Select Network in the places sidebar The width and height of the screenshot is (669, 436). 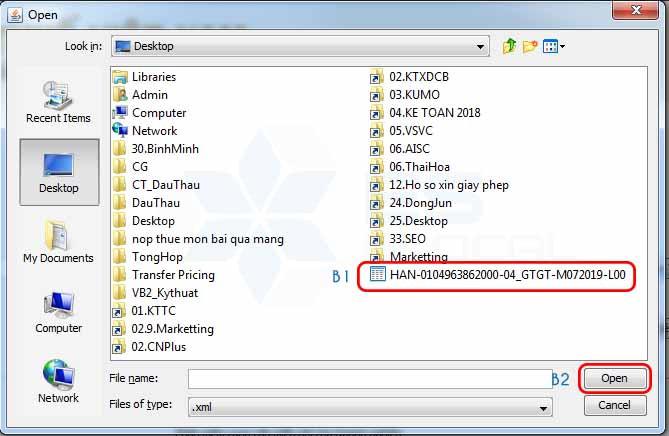point(58,381)
